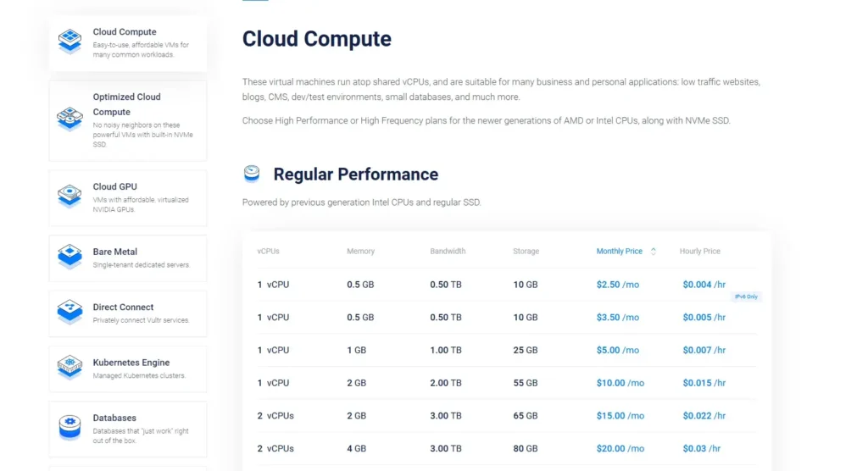Click the 1.00 TB bandwidth cell

pyautogui.click(x=446, y=350)
